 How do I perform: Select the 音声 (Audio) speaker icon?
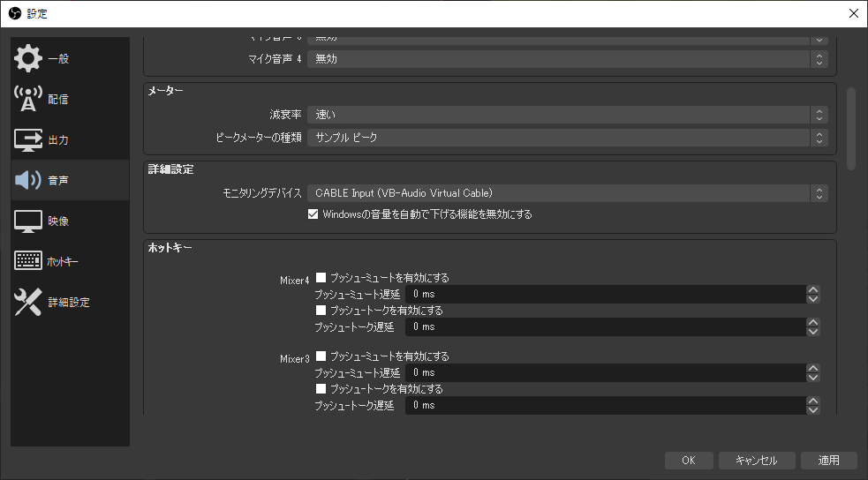[27, 180]
